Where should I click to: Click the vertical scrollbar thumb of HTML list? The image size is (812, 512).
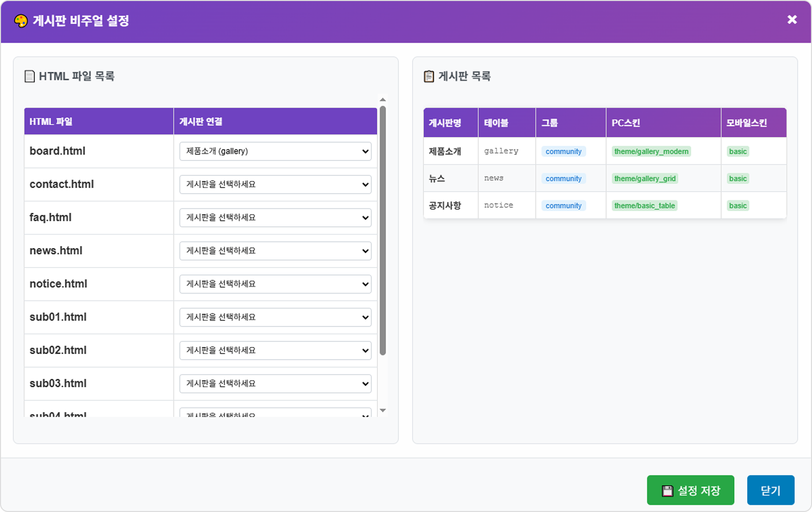[383, 230]
